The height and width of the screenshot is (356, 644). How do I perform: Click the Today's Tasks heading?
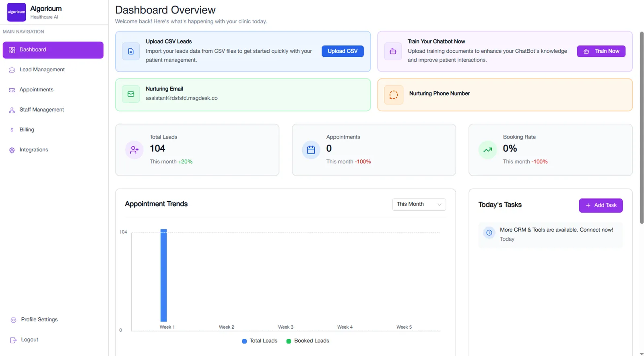[500, 205]
